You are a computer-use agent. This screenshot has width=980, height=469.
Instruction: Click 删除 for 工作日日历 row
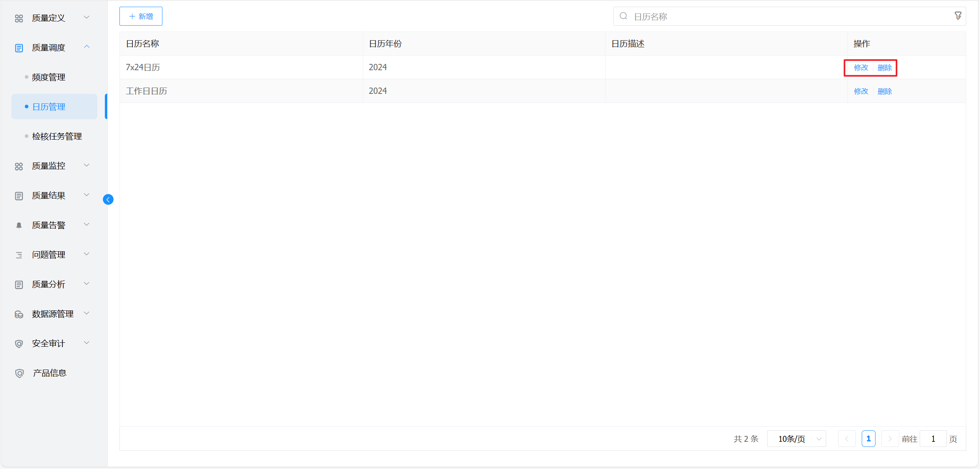[x=885, y=91]
